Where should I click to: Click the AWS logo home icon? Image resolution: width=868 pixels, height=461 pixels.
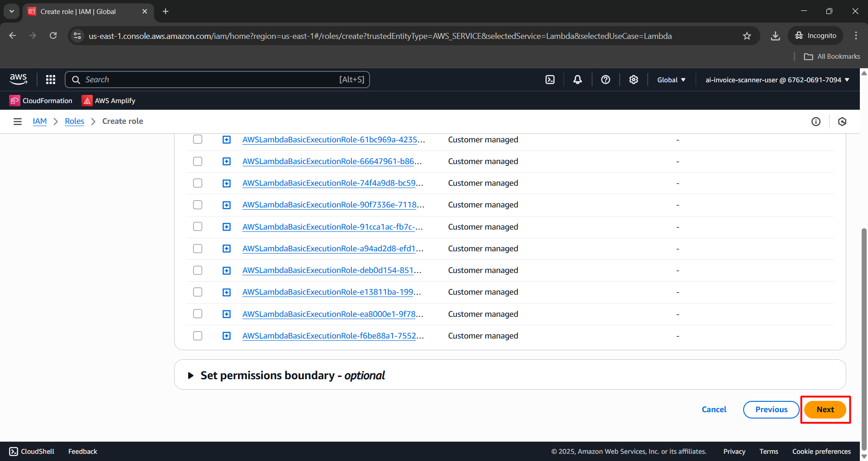(19, 79)
